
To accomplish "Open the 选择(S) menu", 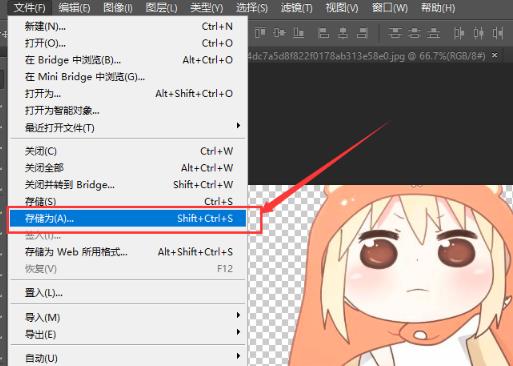I will pyautogui.click(x=252, y=7).
